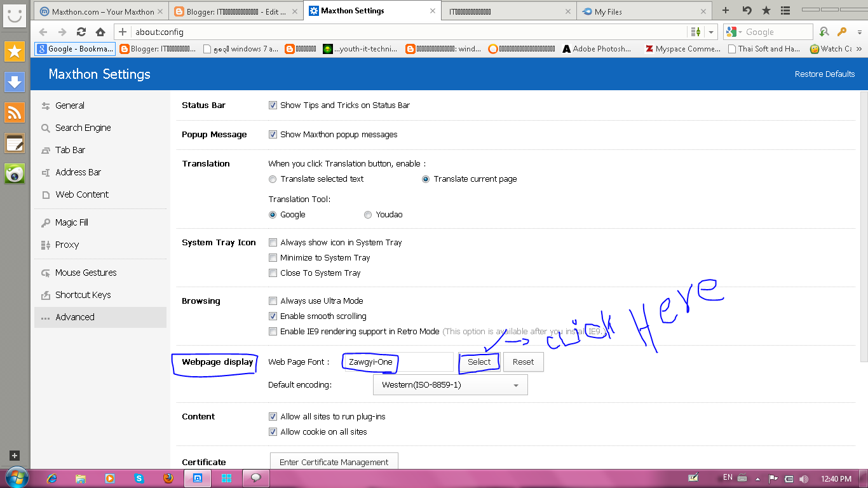This screenshot has height=488, width=868.
Task: Reopen closed tab with undo icon
Action: (747, 11)
